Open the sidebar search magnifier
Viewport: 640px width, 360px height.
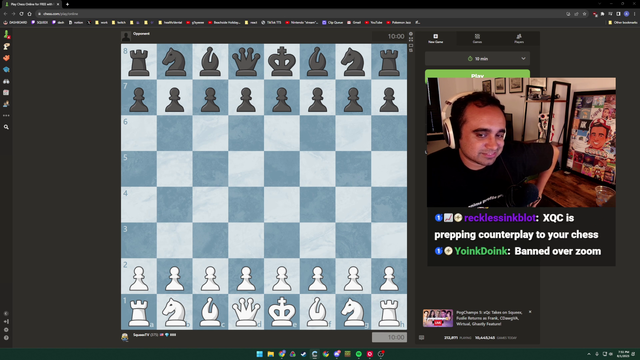tap(6, 127)
